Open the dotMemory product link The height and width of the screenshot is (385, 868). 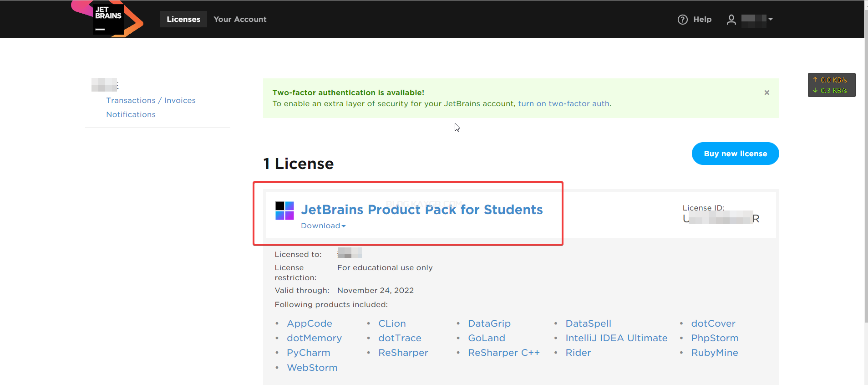tap(314, 338)
